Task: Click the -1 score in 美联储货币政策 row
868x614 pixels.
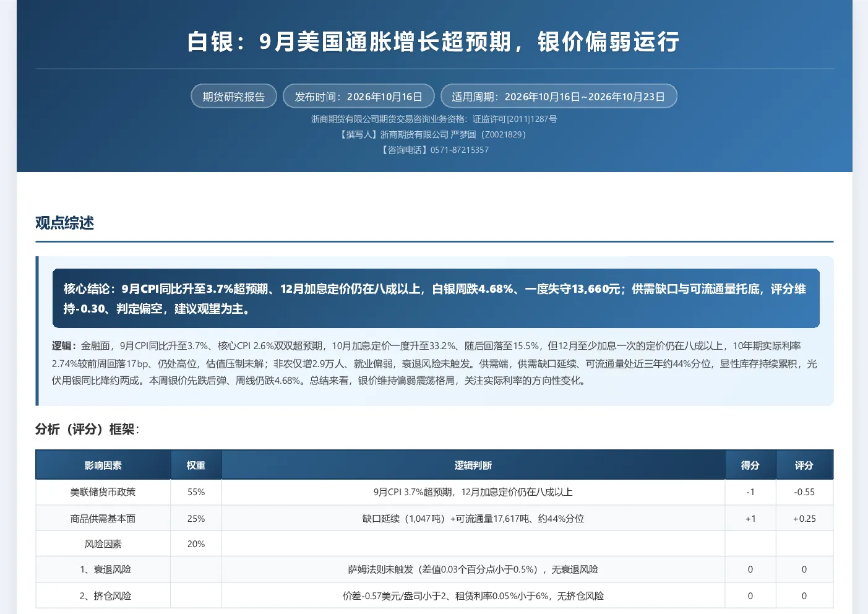Action: 750,492
